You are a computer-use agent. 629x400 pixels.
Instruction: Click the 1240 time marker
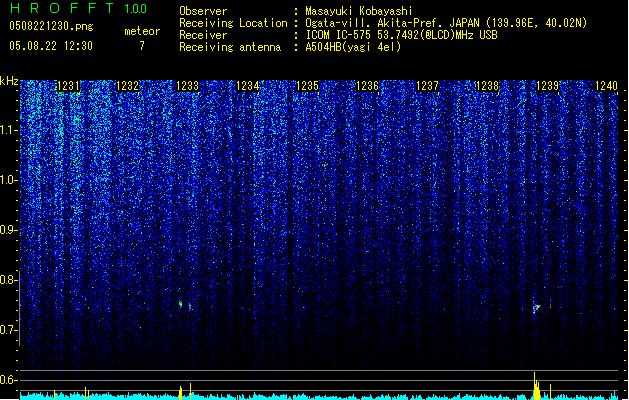tap(606, 86)
